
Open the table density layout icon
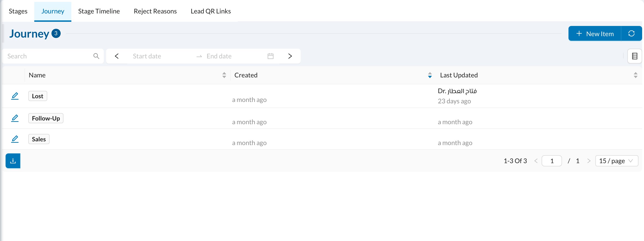635,56
